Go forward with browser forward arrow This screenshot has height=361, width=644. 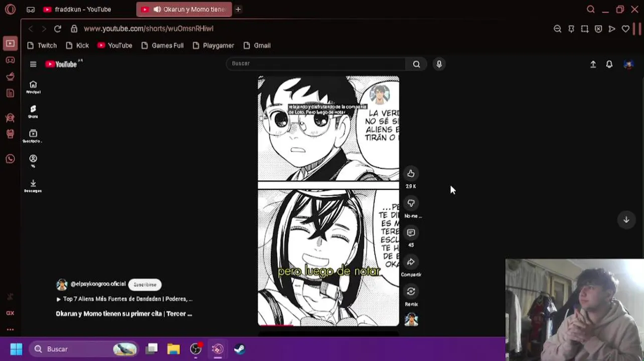(44, 29)
